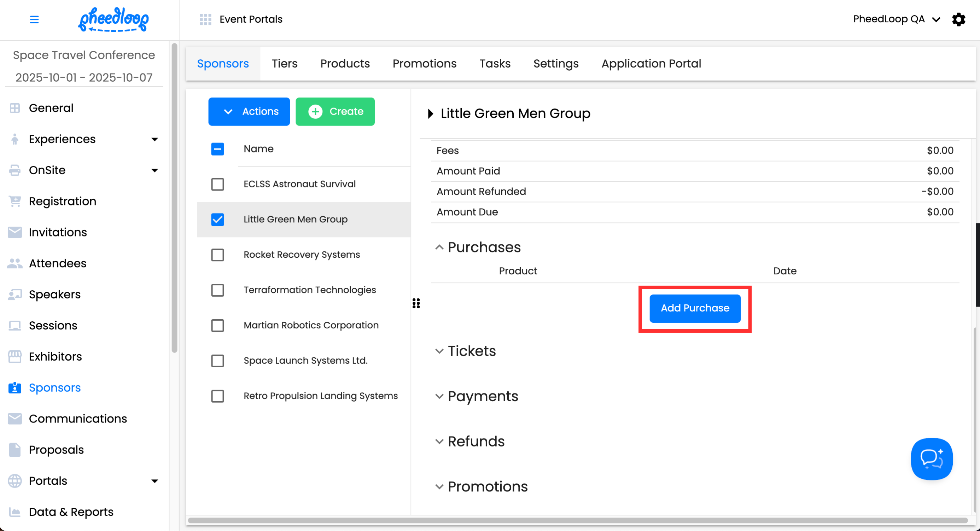The width and height of the screenshot is (980, 531).
Task: Click the panel resize drag handle
Action: pyautogui.click(x=416, y=303)
